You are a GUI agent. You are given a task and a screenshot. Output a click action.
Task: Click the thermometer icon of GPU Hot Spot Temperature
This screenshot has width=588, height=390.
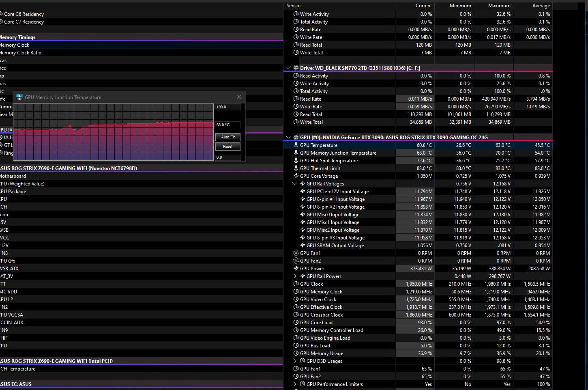[x=296, y=161]
